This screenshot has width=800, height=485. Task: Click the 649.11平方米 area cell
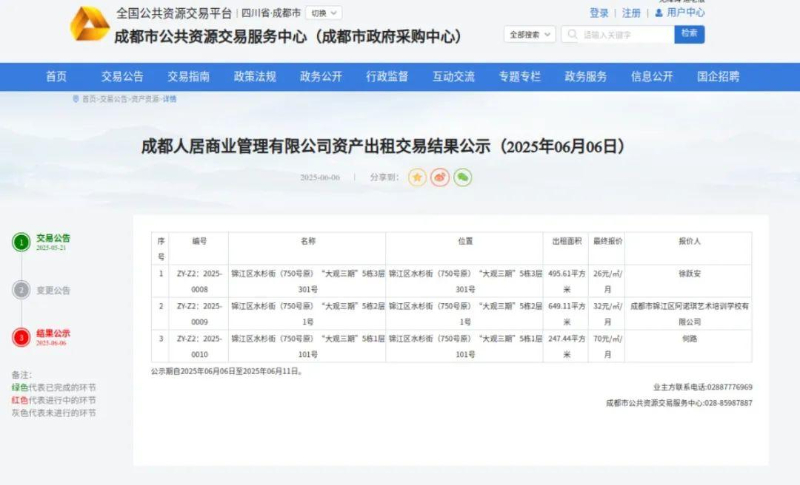[566, 314]
